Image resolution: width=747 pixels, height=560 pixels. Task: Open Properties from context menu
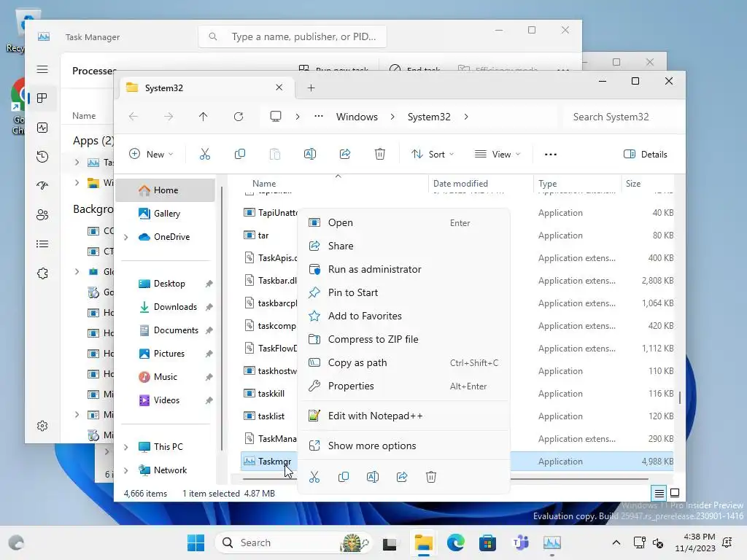(x=403, y=386)
